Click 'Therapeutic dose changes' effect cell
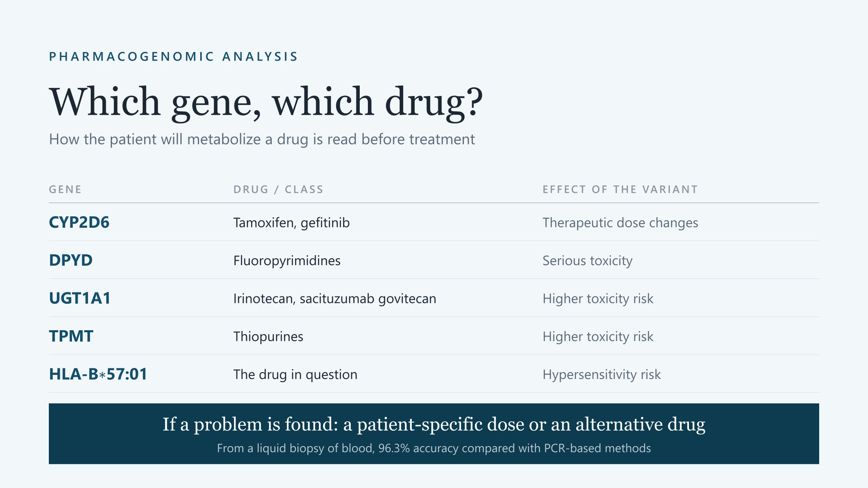The image size is (868, 488). click(620, 223)
